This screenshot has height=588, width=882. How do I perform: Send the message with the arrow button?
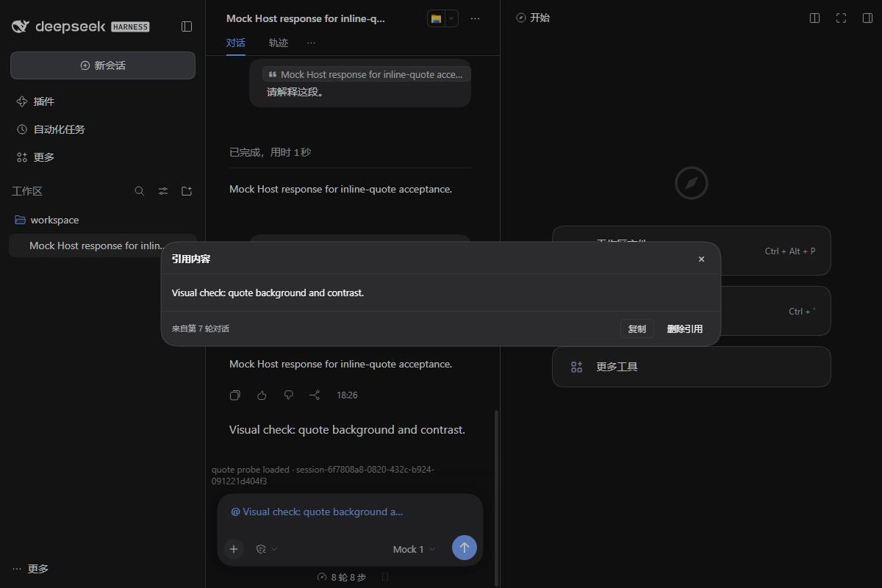click(465, 548)
